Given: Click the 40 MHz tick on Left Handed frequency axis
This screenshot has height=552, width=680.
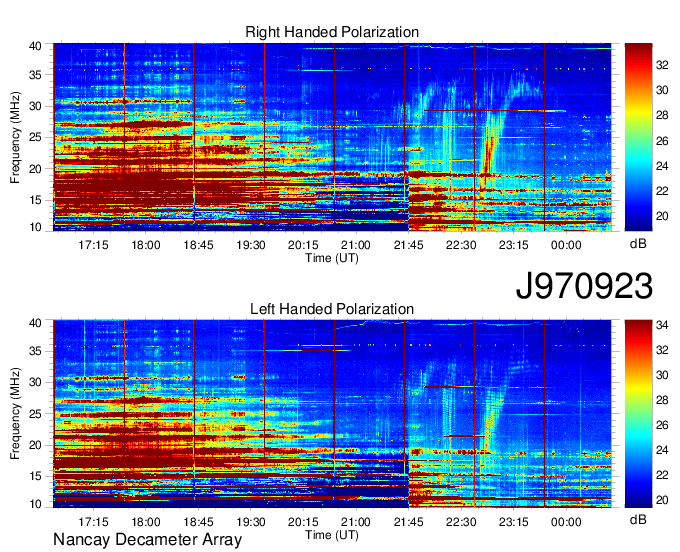Looking at the screenshot, I should point(35,323).
